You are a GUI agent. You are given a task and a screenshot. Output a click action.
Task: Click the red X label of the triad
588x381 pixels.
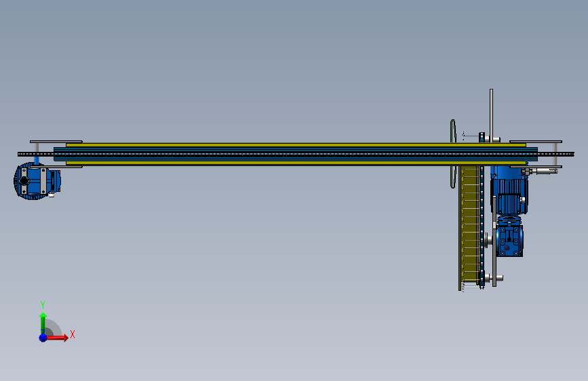(x=73, y=334)
